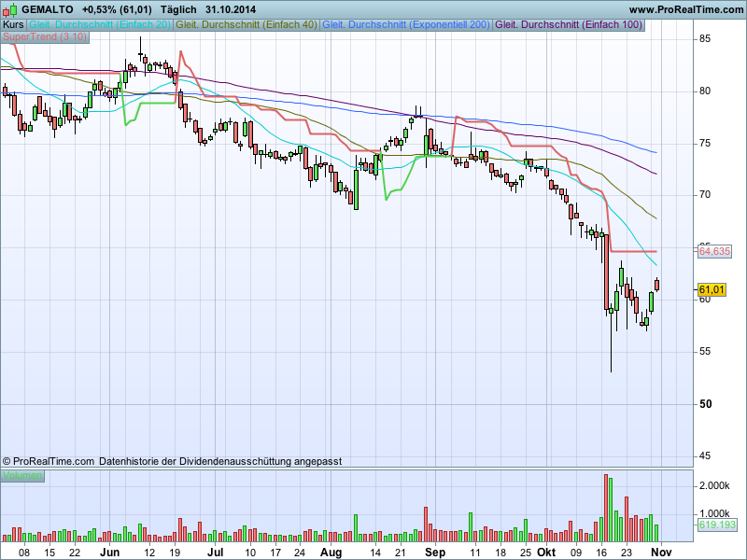The width and height of the screenshot is (747, 560).
Task: Click the www.ProRealTime.com link
Action: tap(677, 8)
